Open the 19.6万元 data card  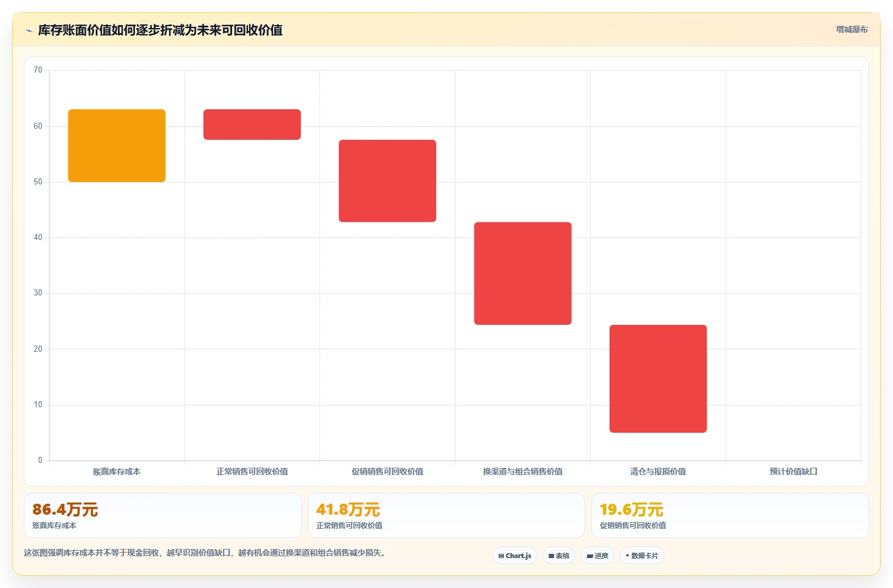click(730, 515)
